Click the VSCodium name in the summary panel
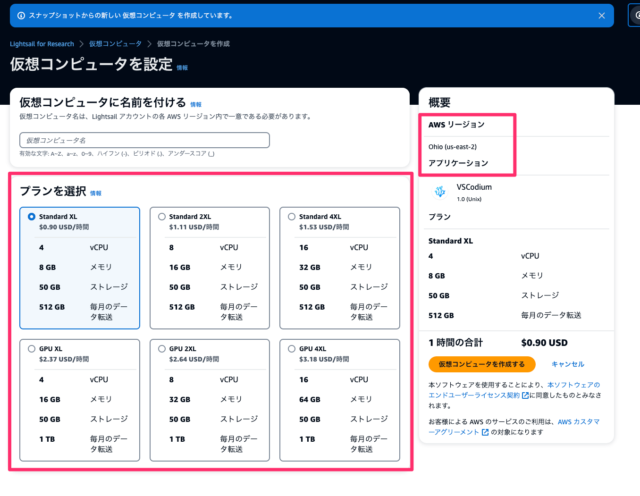 pyautogui.click(x=474, y=187)
